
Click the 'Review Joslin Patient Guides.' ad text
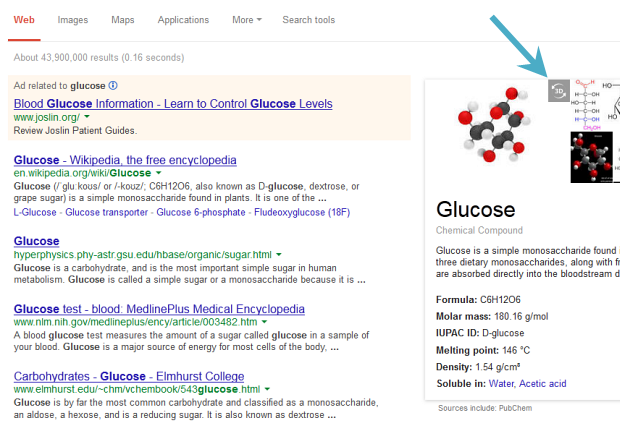click(76, 130)
